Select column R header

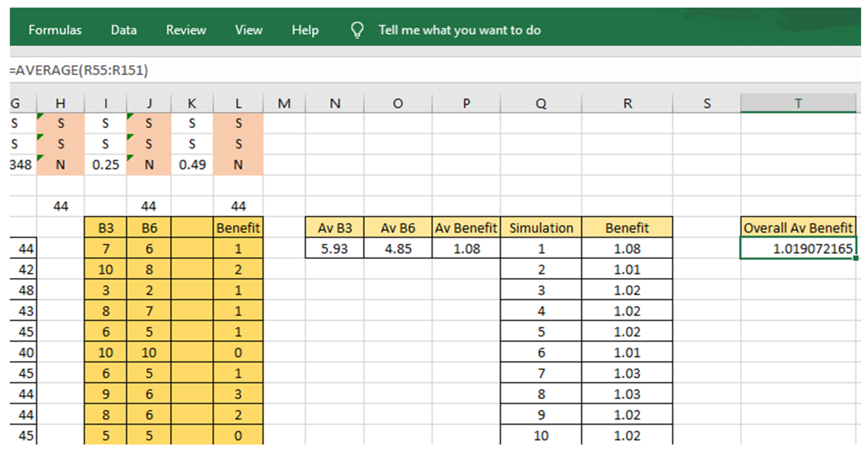tap(627, 103)
